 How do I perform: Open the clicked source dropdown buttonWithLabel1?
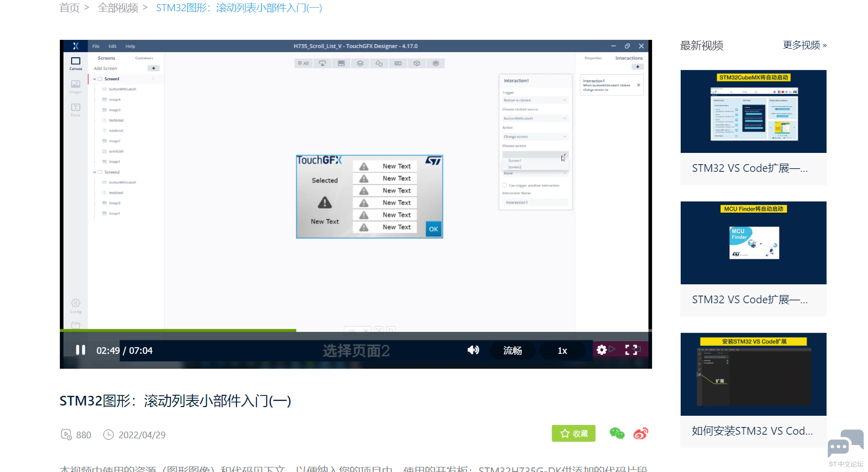535,118
